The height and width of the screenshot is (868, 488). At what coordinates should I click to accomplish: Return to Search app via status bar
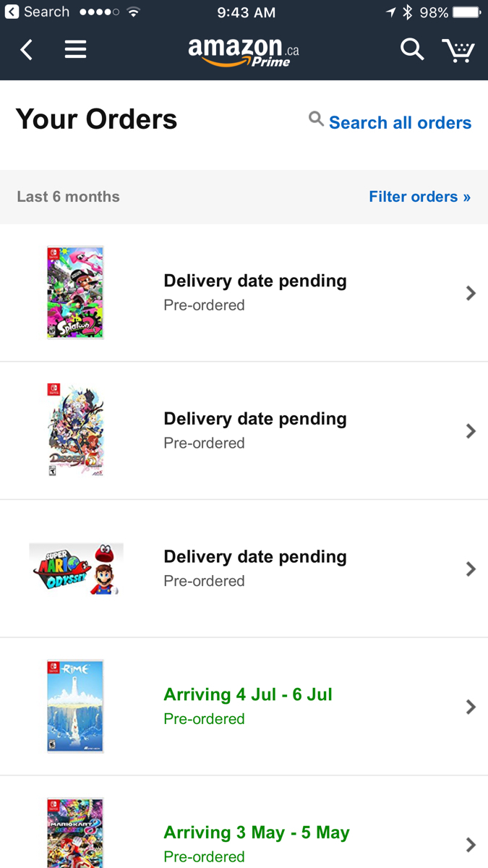click(37, 12)
